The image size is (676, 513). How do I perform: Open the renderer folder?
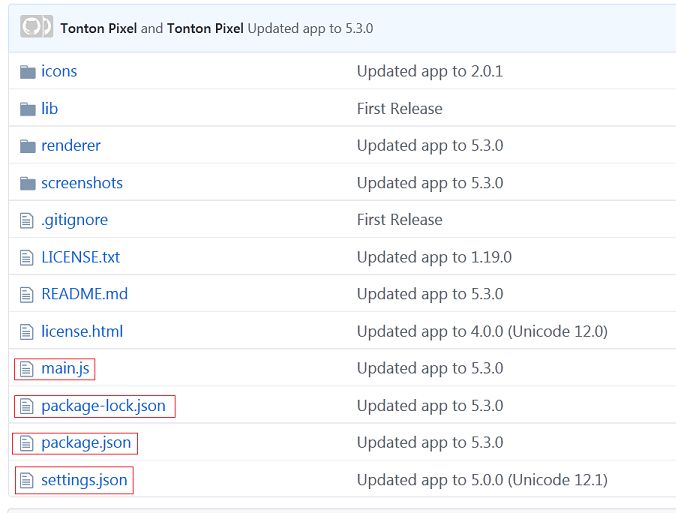pyautogui.click(x=71, y=146)
